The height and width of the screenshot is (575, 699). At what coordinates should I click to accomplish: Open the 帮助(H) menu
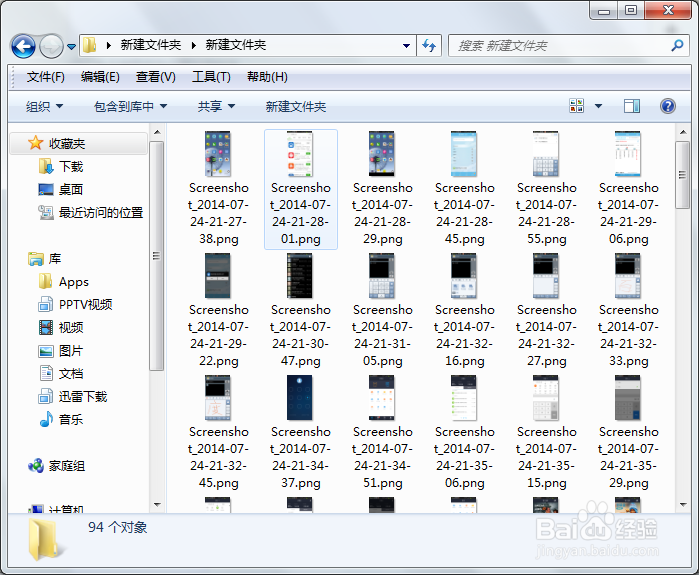click(267, 77)
